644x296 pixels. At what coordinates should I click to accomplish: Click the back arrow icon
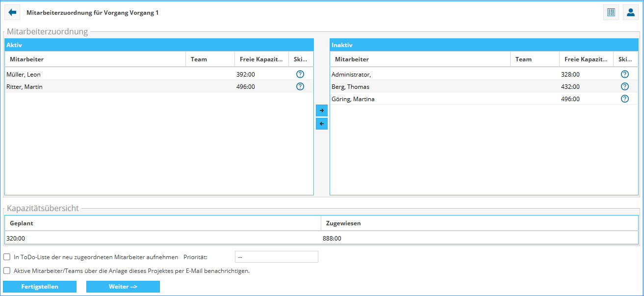point(12,12)
